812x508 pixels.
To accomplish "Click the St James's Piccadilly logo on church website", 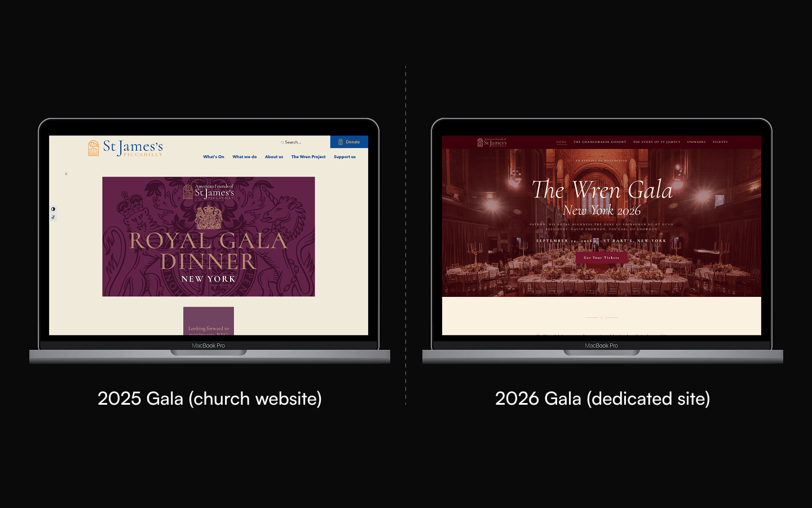I will click(x=125, y=148).
